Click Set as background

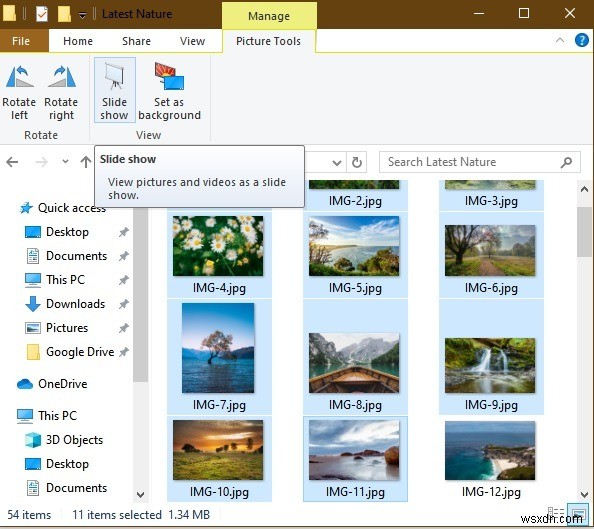click(169, 92)
